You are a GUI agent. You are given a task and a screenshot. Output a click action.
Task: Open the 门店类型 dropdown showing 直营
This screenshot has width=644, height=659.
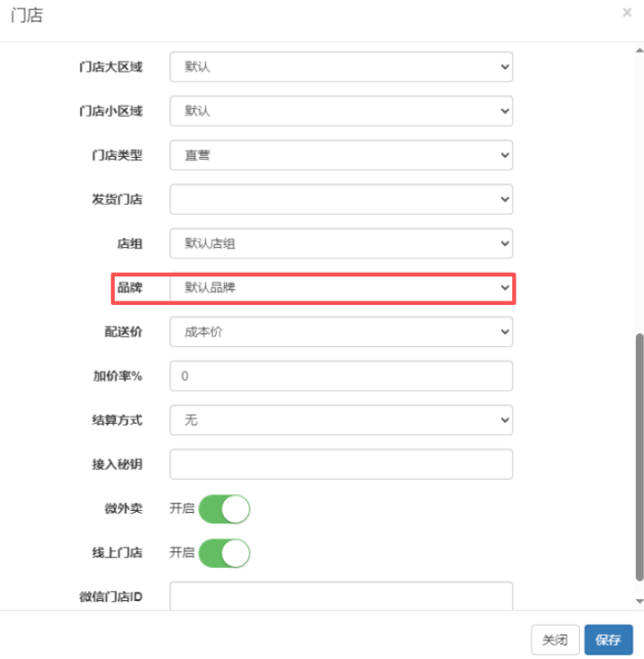(x=341, y=155)
